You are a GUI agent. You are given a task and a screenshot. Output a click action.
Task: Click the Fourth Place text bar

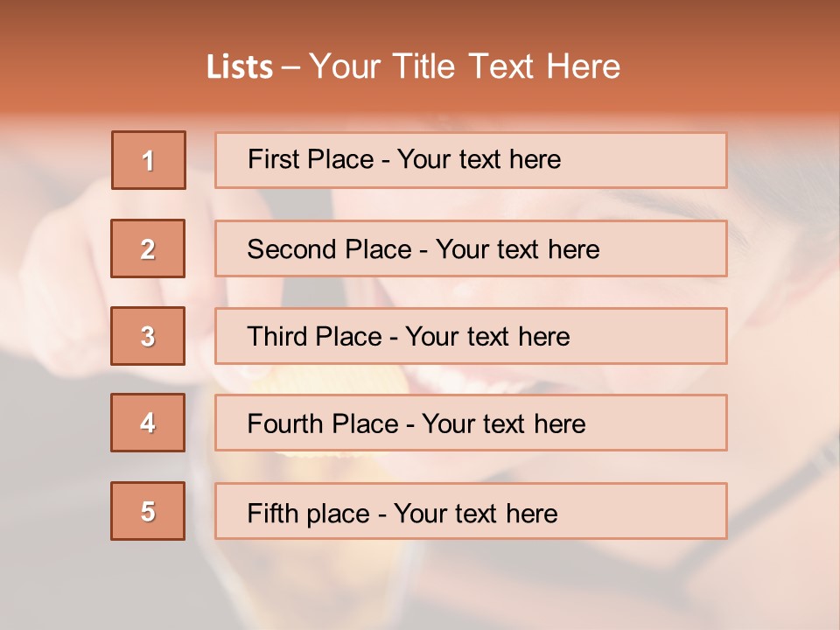click(x=471, y=423)
